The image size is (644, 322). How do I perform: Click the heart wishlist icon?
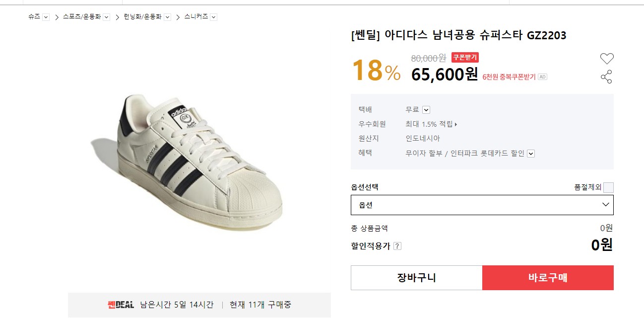[x=607, y=59]
